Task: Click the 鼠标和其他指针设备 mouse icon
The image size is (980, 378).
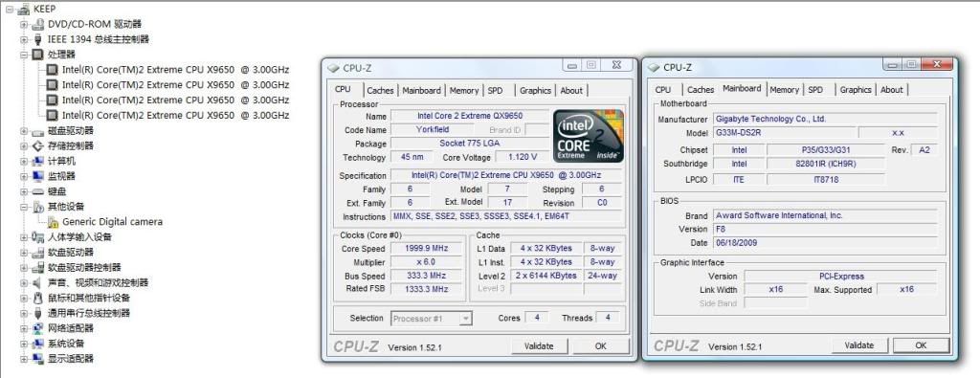Action: (38, 298)
